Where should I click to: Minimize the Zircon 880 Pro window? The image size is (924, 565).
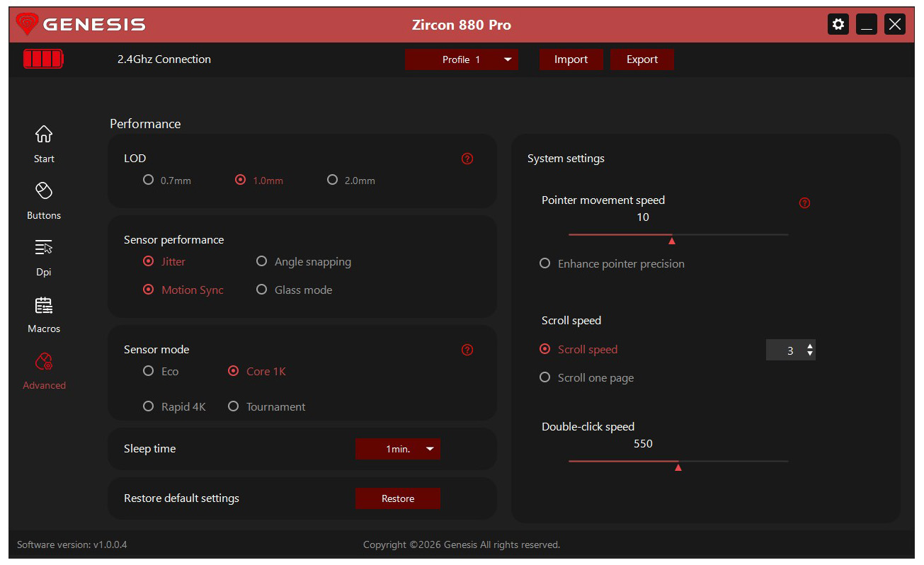(x=867, y=25)
